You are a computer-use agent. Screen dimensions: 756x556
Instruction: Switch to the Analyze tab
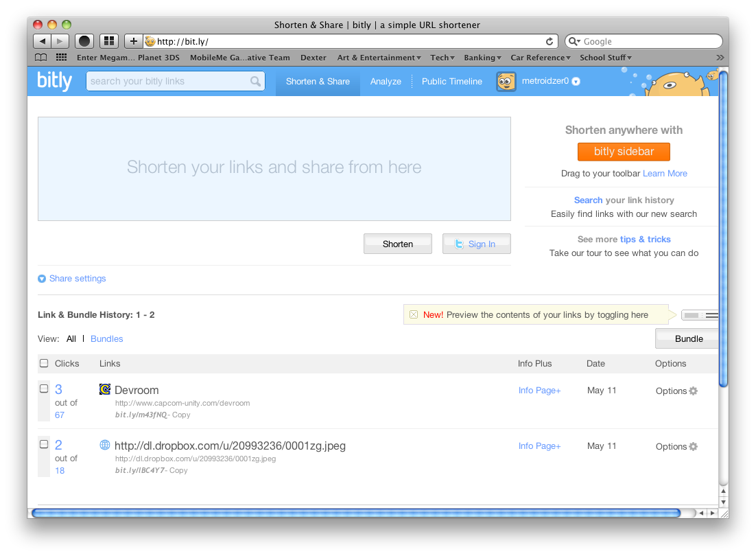pos(386,82)
